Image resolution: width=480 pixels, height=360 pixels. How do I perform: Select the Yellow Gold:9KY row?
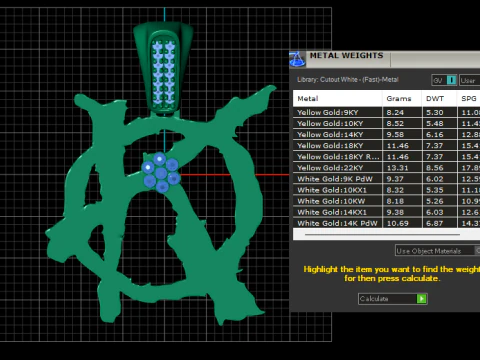[x=387, y=112]
